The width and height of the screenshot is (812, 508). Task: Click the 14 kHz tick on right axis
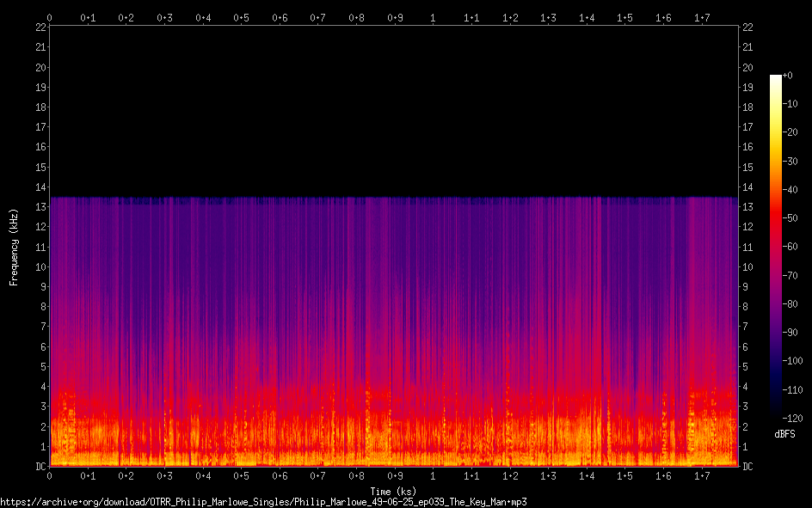click(x=747, y=187)
